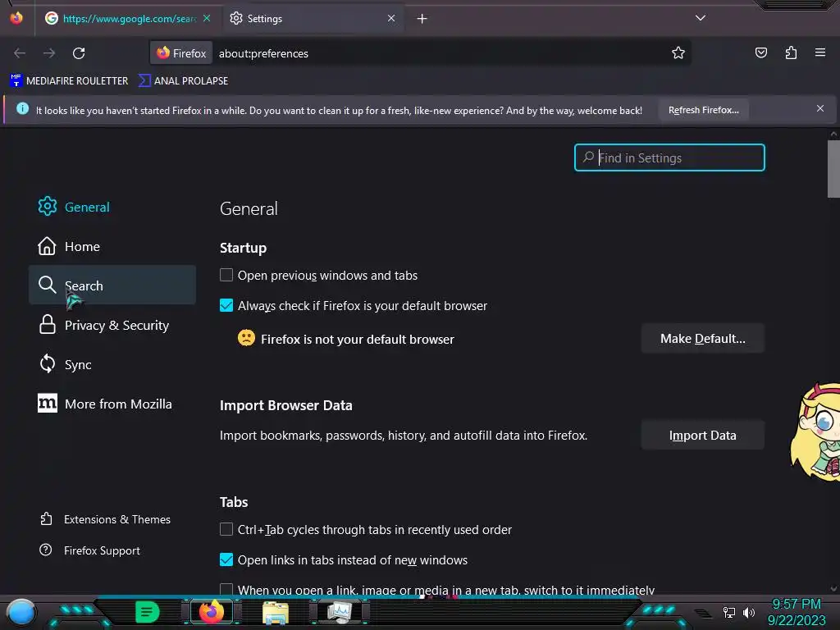Select the General settings category
The width and height of the screenshot is (840, 630).
tap(112, 207)
